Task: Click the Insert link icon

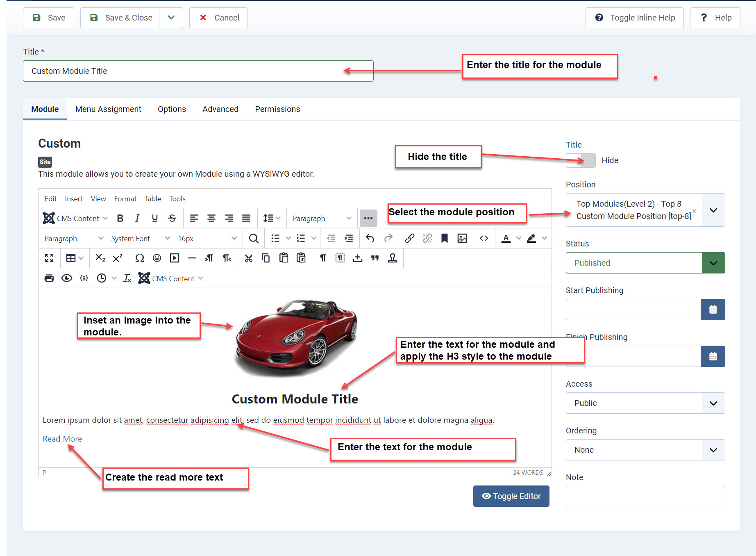Action: (409, 238)
